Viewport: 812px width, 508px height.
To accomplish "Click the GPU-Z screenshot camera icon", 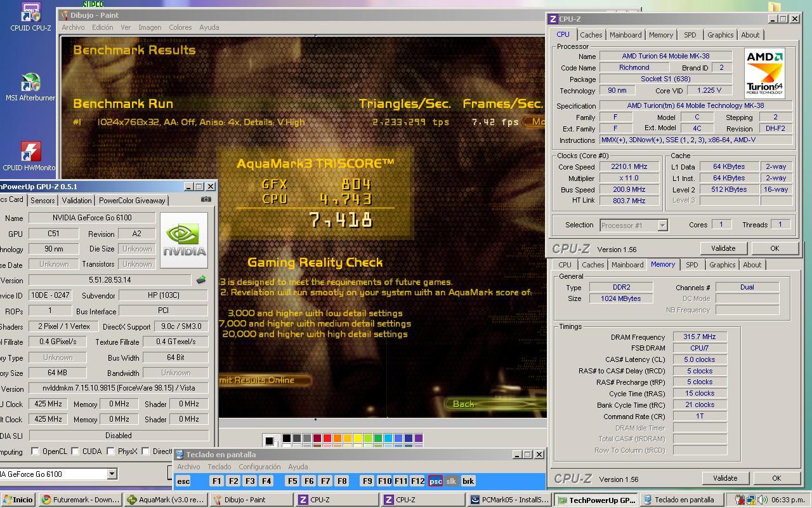I will click(x=206, y=199).
